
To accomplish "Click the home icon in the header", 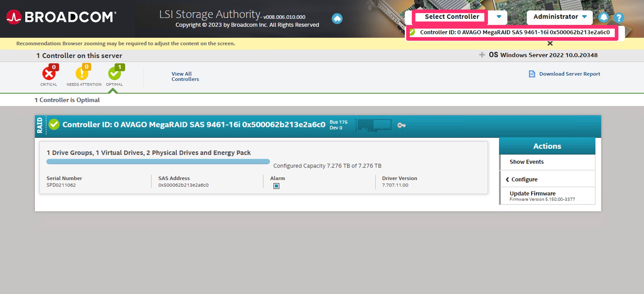I will [x=337, y=18].
